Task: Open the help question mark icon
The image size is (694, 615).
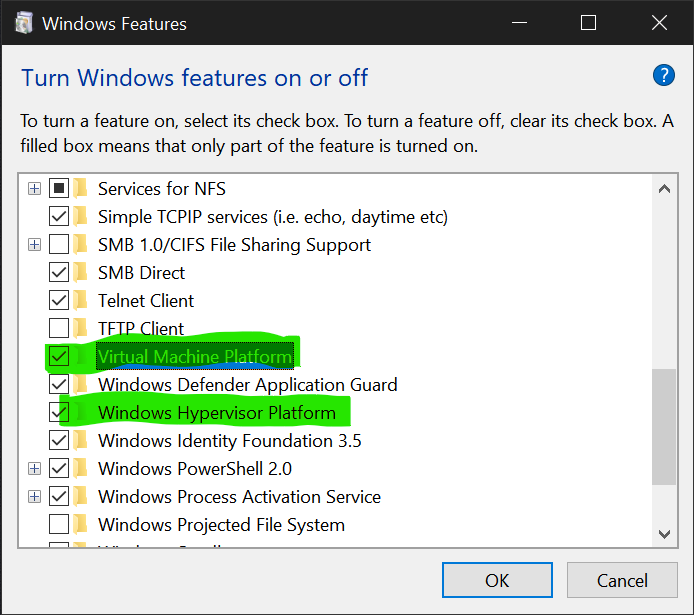Action: click(663, 76)
